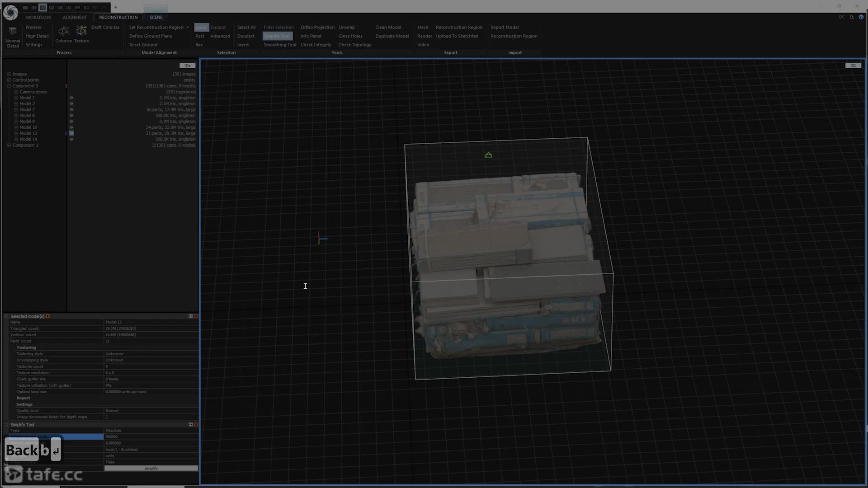Click the Unwrap tool
Image resolution: width=868 pixels, height=488 pixels.
[x=347, y=28]
